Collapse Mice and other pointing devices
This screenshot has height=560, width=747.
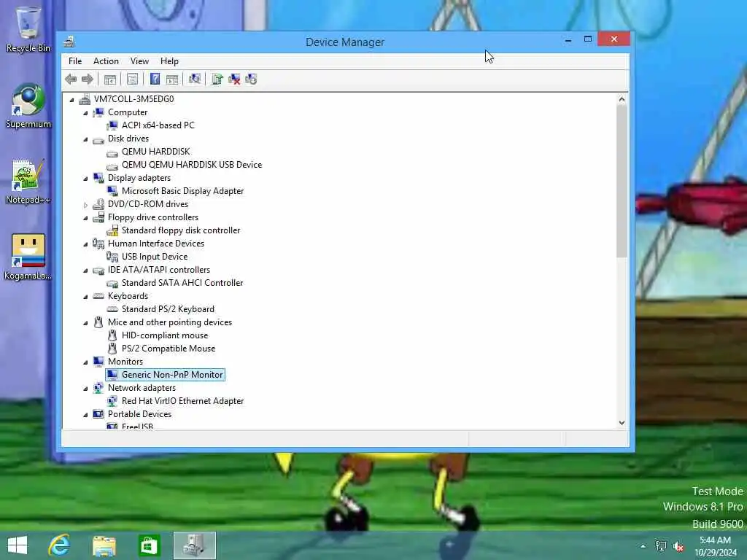(86, 323)
